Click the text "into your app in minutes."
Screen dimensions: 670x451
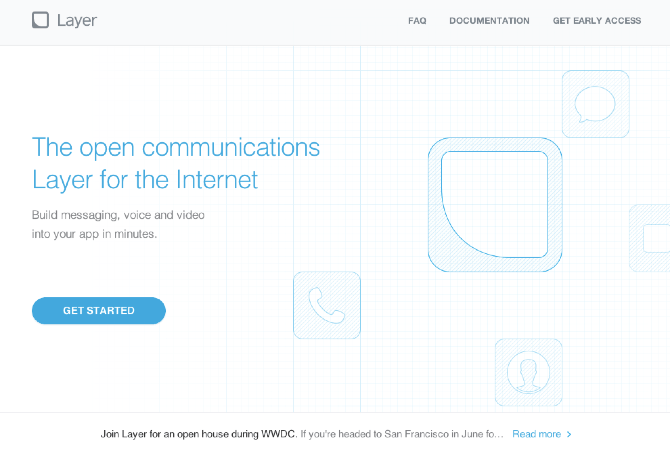[x=94, y=234]
